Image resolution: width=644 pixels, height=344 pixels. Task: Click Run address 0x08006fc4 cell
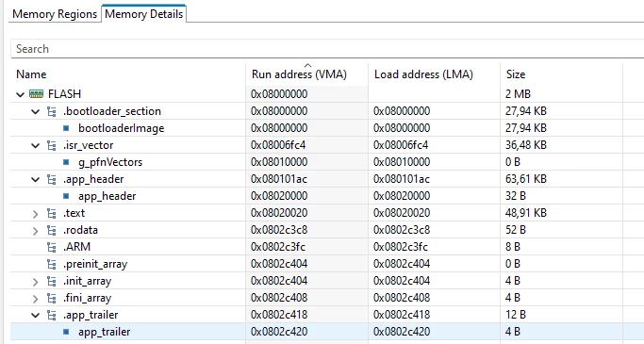(278, 145)
